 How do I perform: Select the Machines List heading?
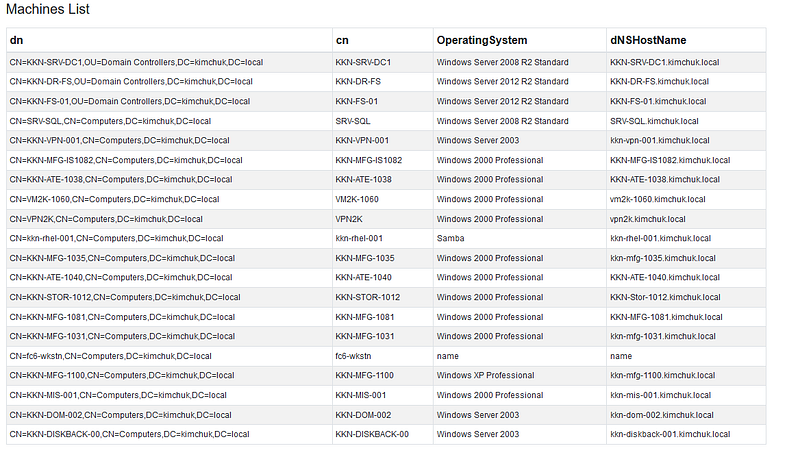pyautogui.click(x=47, y=9)
